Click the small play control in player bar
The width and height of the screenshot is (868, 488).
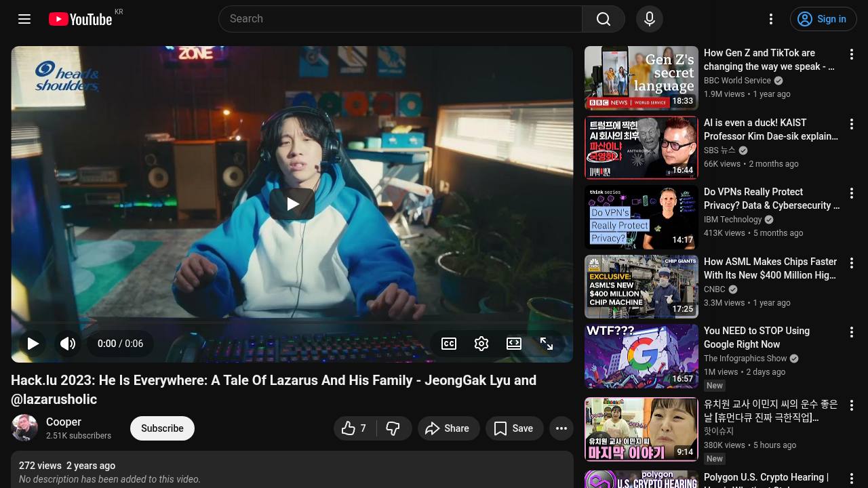tap(33, 344)
